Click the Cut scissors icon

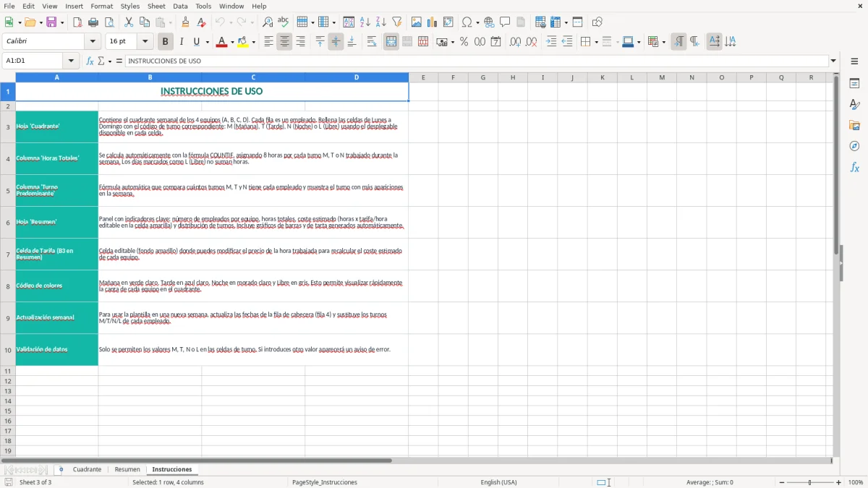click(129, 22)
